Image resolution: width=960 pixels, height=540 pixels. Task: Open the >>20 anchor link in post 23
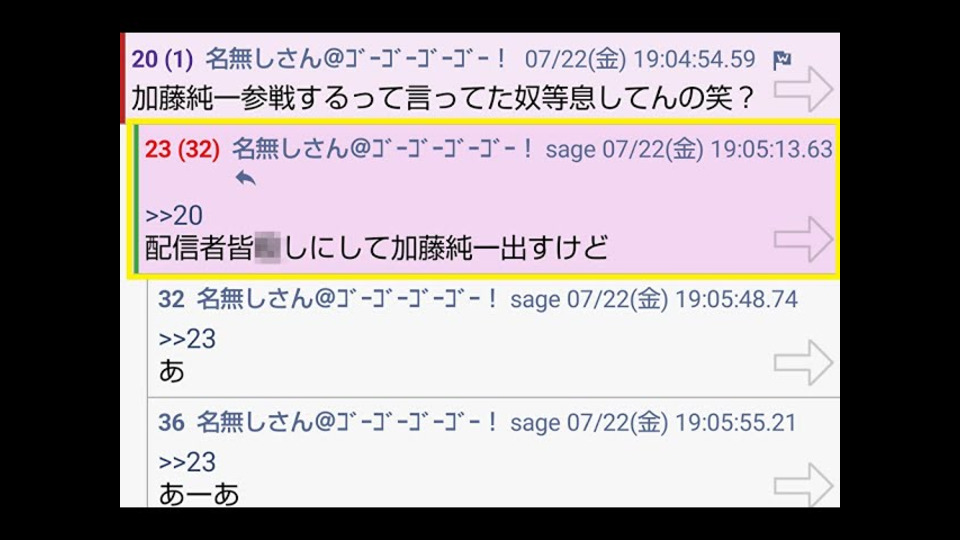click(174, 216)
